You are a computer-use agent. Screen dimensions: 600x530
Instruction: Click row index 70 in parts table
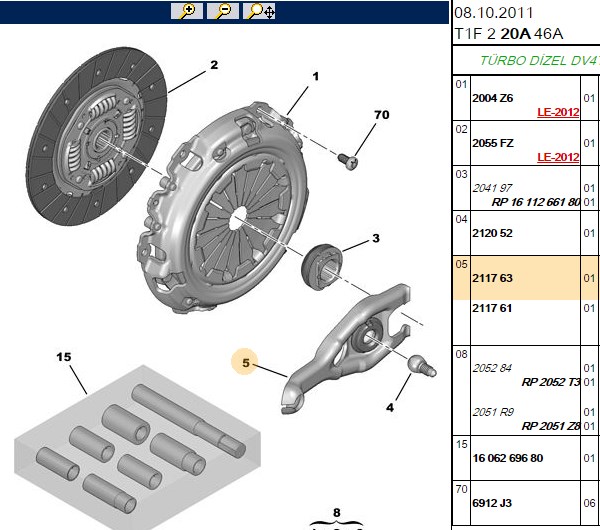click(x=461, y=489)
